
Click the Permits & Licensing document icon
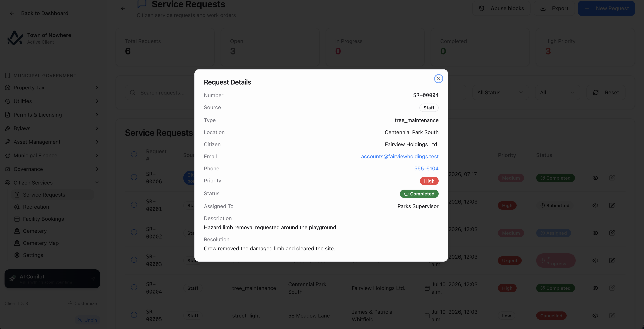(x=8, y=115)
